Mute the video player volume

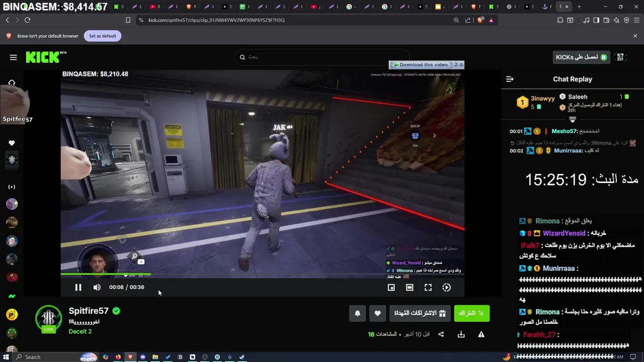coord(97,287)
